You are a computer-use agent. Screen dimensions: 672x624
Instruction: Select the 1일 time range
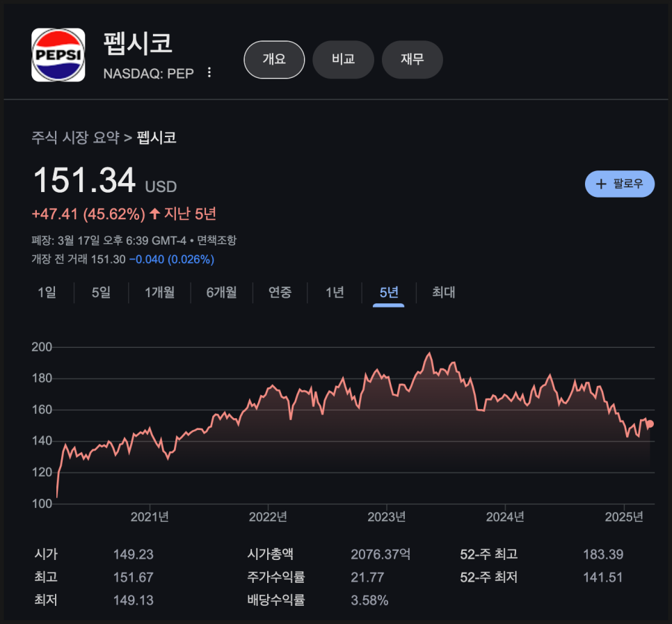tap(47, 292)
